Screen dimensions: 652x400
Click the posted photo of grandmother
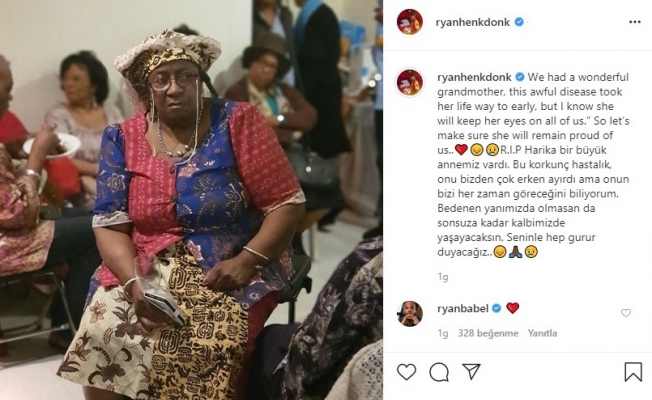coord(191,200)
